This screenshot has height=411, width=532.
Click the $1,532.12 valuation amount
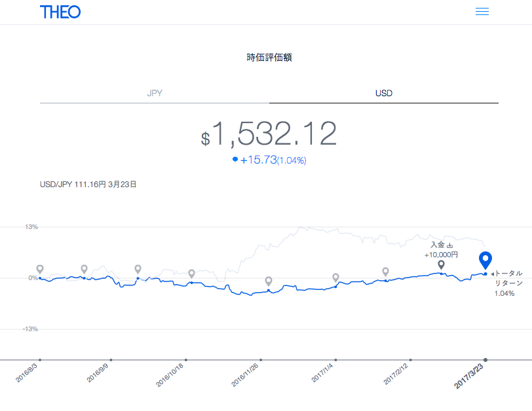coord(269,134)
